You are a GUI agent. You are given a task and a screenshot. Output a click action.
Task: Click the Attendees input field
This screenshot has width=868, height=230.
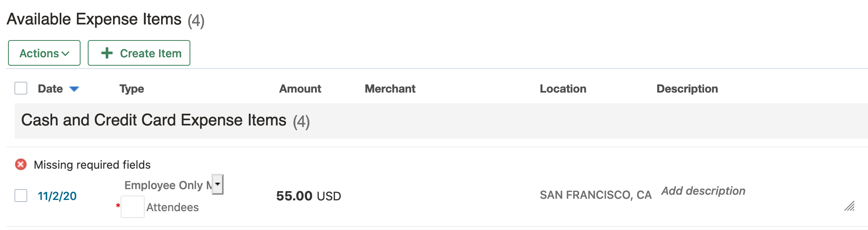tap(133, 207)
